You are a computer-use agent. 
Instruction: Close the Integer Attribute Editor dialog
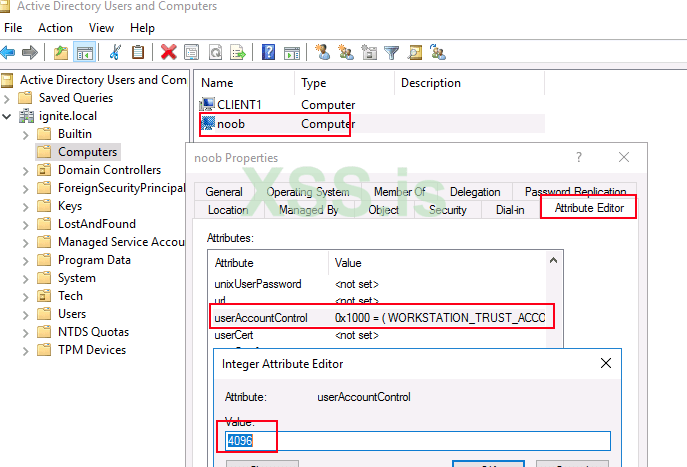pyautogui.click(x=606, y=363)
